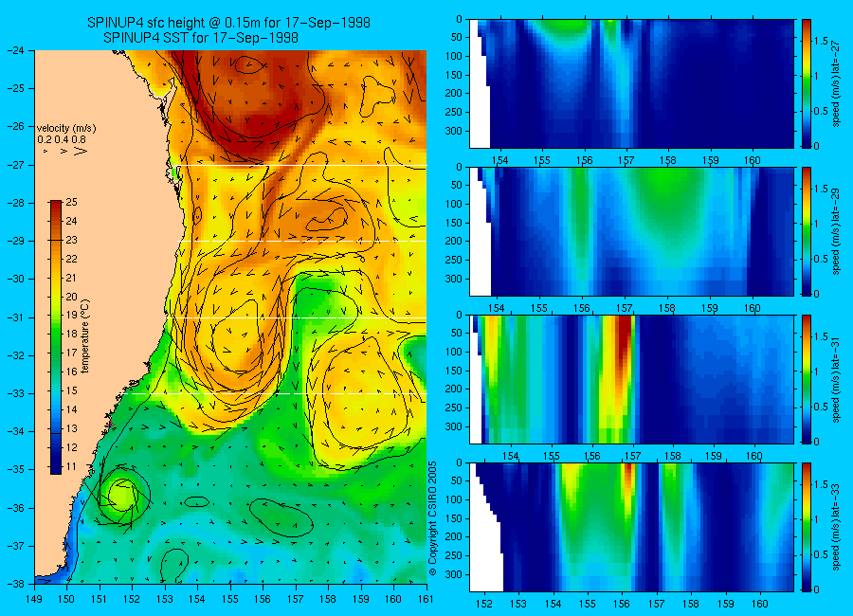Click the "0.5" tick on the lat=-29 color bar

821,259
